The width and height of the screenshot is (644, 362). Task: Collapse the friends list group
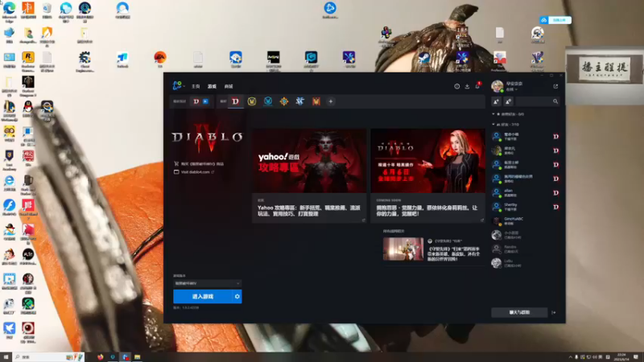[493, 125]
